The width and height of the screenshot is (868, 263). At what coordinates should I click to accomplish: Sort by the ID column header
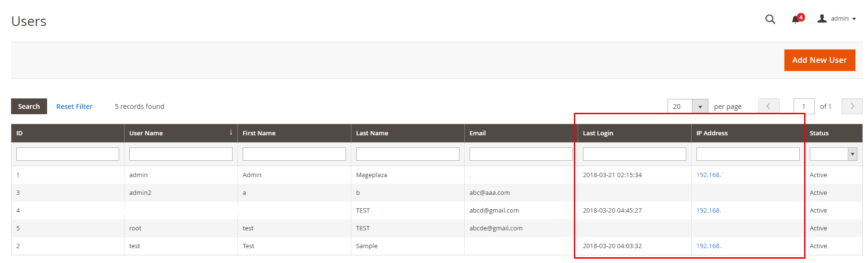point(19,133)
